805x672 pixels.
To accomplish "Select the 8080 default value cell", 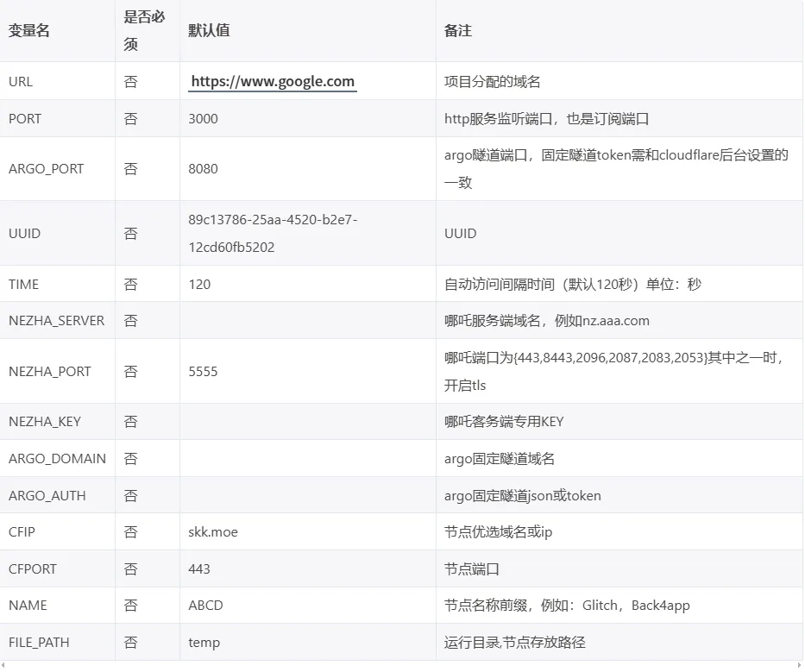I will point(203,169).
